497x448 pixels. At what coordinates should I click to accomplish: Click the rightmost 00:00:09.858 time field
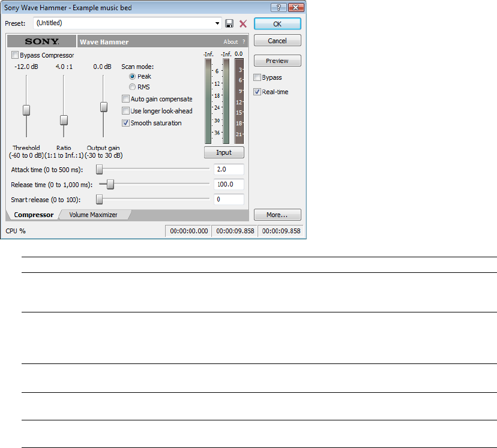(x=281, y=231)
